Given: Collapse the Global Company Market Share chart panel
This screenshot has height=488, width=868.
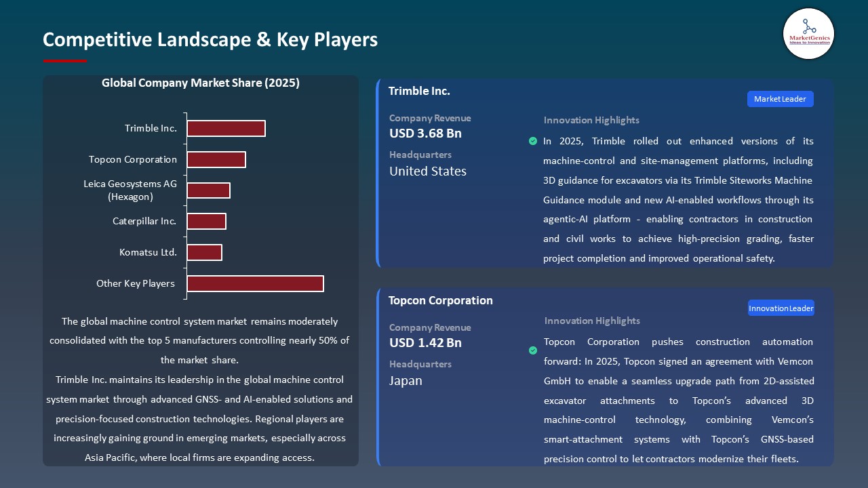Looking at the screenshot, I should point(200,83).
